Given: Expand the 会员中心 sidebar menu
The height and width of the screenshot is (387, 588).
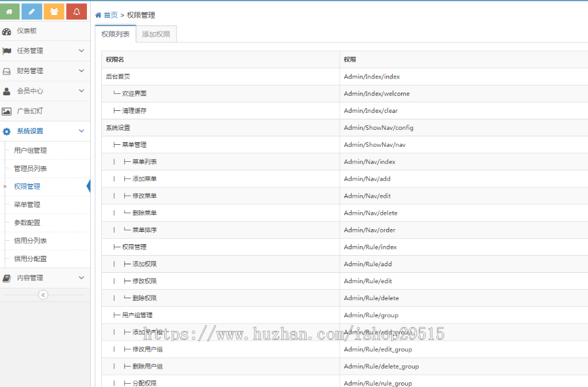Looking at the screenshot, I should (x=44, y=91).
